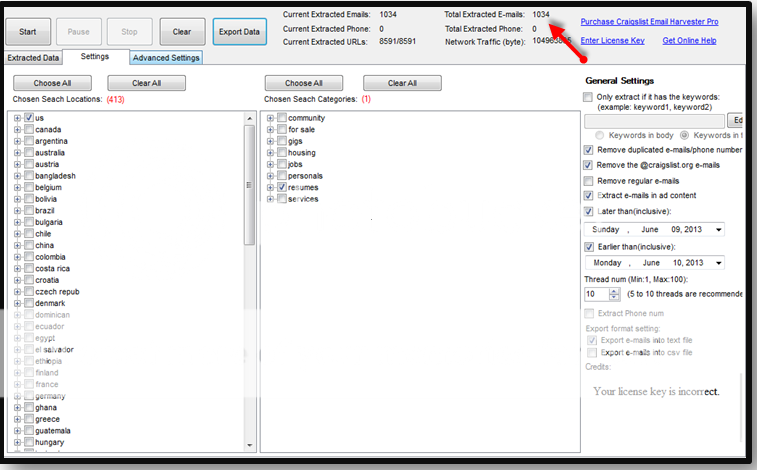Click the Export Data button

coord(239,32)
